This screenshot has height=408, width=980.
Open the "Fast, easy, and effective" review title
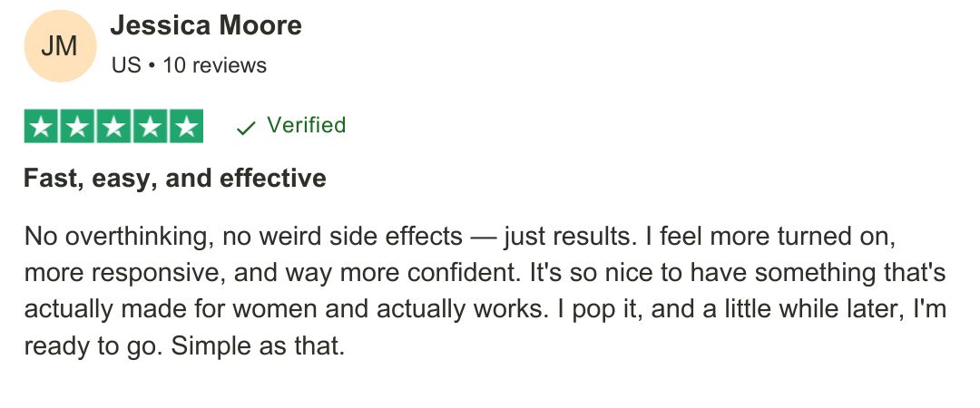coord(174,178)
